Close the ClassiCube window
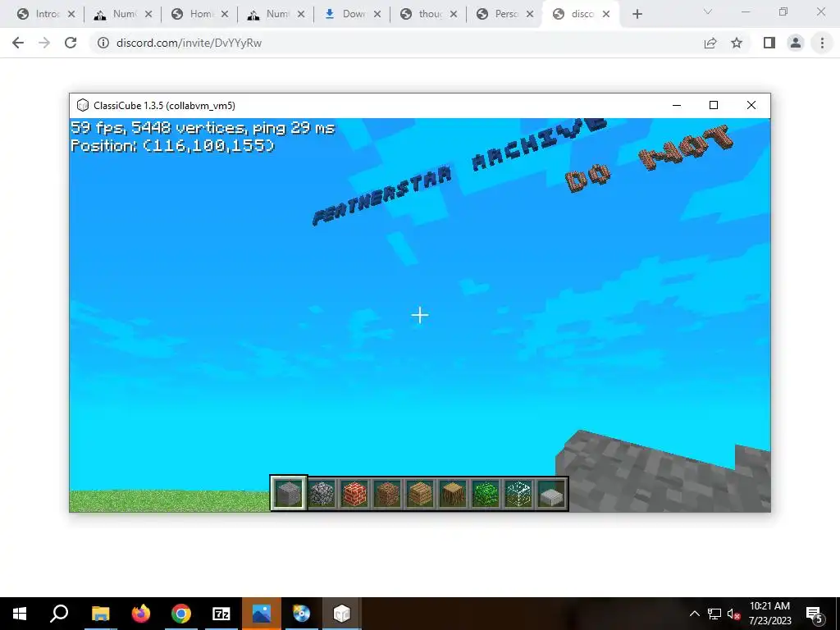 pyautogui.click(x=751, y=106)
